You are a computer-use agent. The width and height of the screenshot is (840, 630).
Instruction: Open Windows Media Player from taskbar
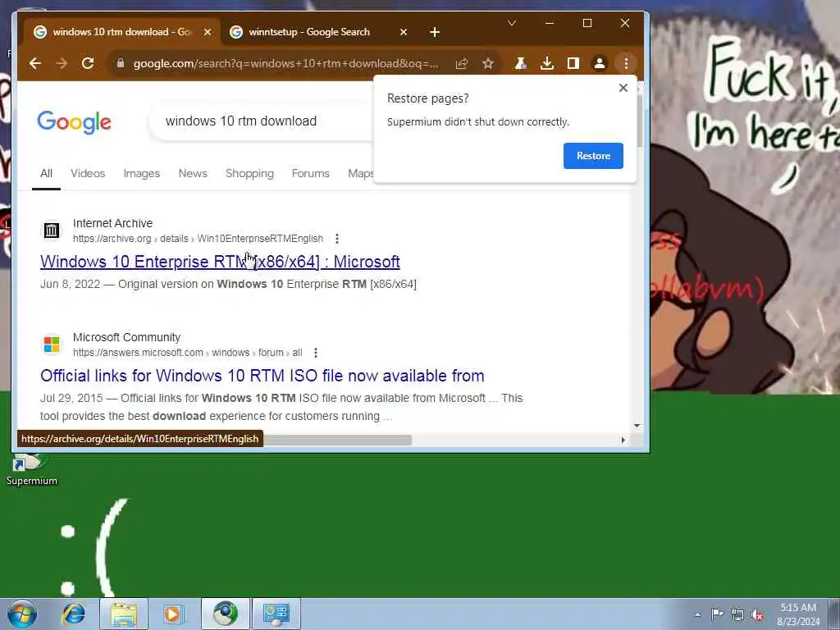[174, 614]
